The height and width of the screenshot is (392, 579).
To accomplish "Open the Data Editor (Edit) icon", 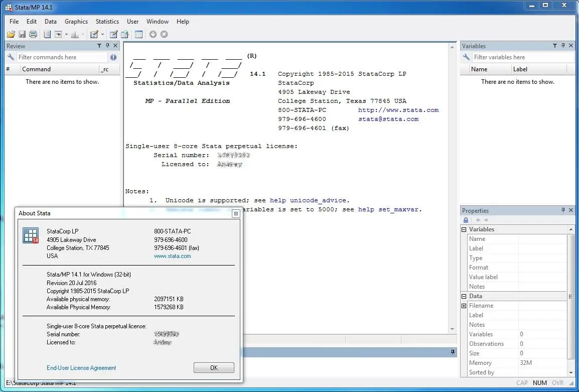I will [114, 34].
